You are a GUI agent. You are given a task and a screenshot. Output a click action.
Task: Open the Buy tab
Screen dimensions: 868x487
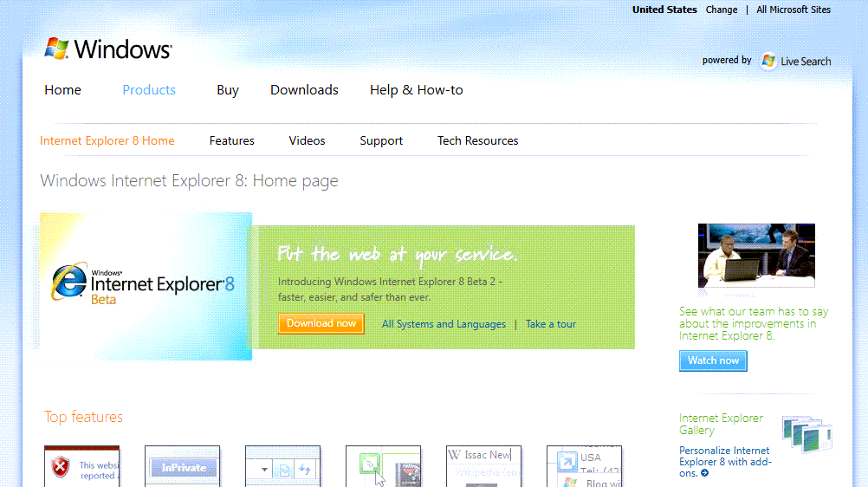tap(228, 90)
